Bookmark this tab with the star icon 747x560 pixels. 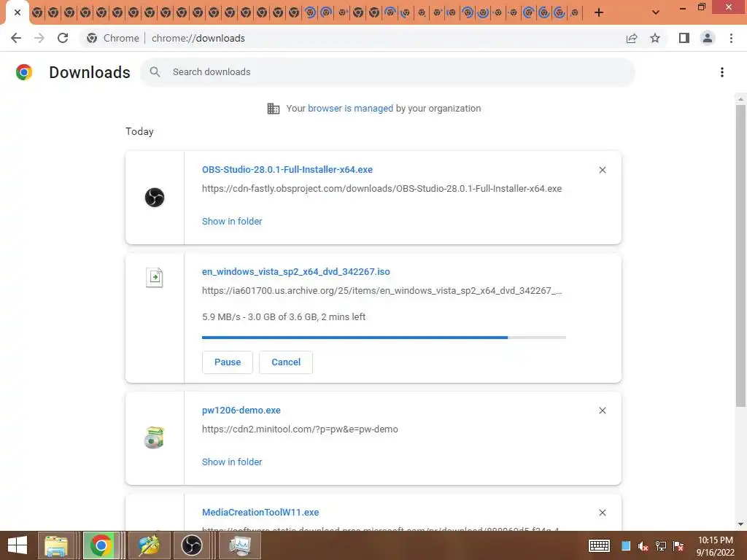[x=655, y=38]
